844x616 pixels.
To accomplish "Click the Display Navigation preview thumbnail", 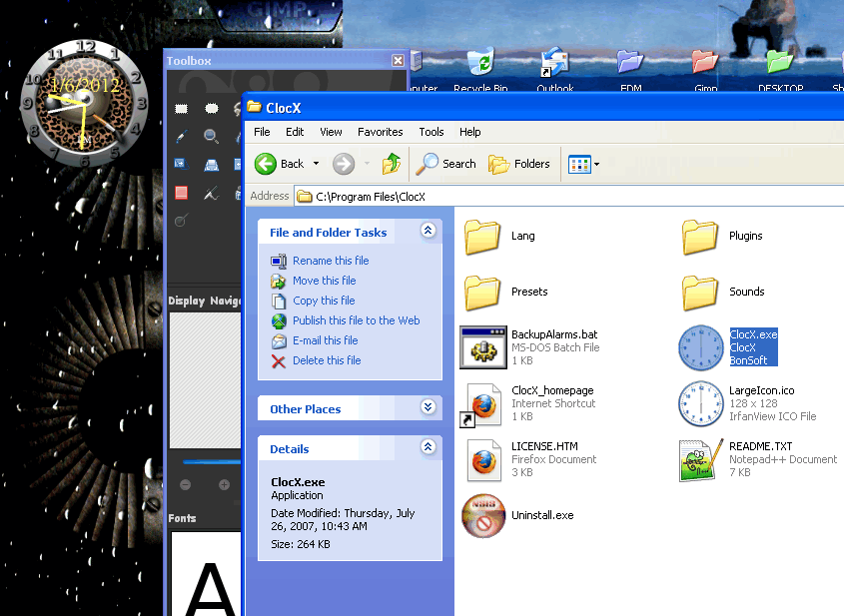I will [x=205, y=380].
